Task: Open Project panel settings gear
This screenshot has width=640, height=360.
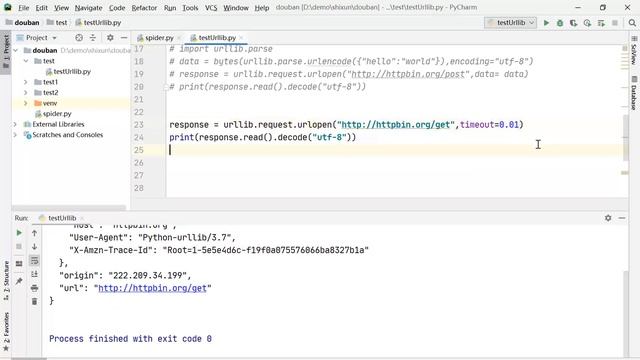Action: (110, 38)
